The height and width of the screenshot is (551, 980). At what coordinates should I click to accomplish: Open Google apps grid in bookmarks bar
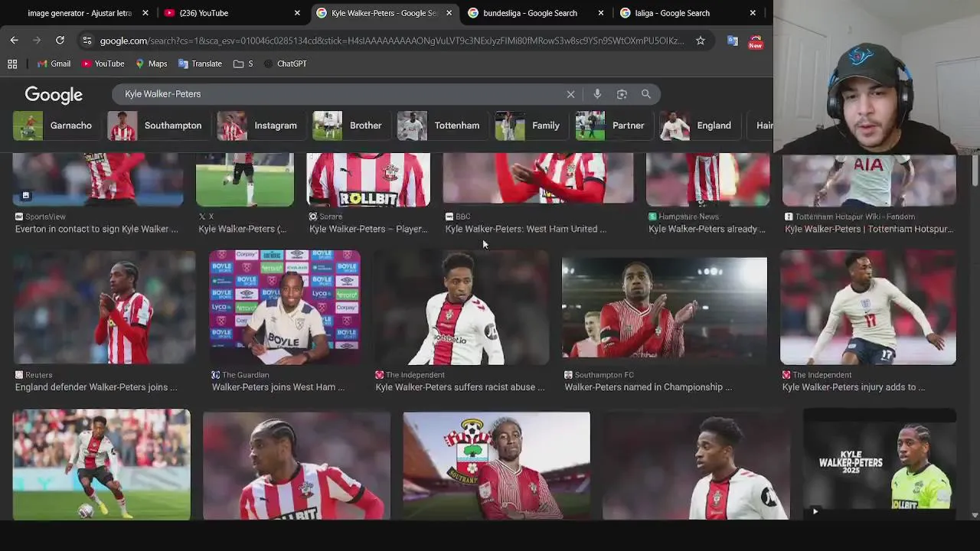point(12,64)
